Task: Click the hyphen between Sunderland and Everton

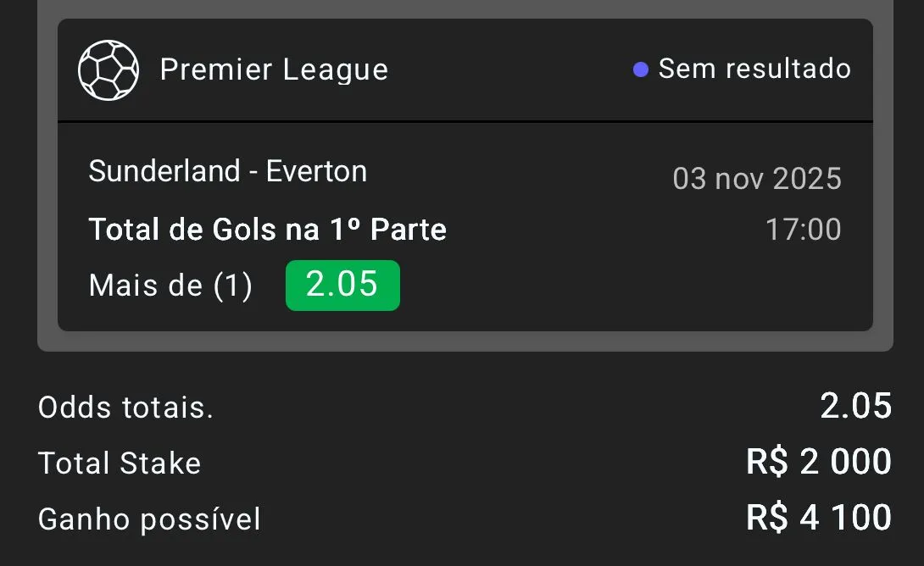Action: [x=253, y=173]
